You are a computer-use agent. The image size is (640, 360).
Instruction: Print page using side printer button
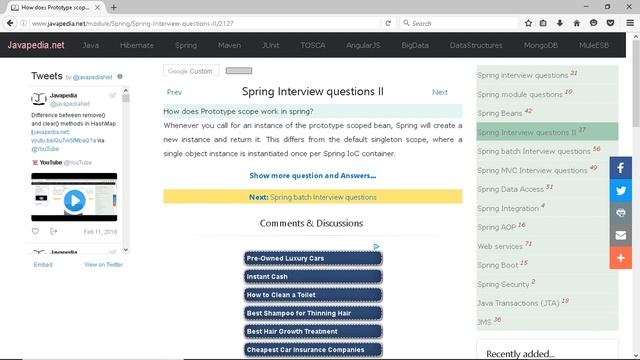coord(620,213)
